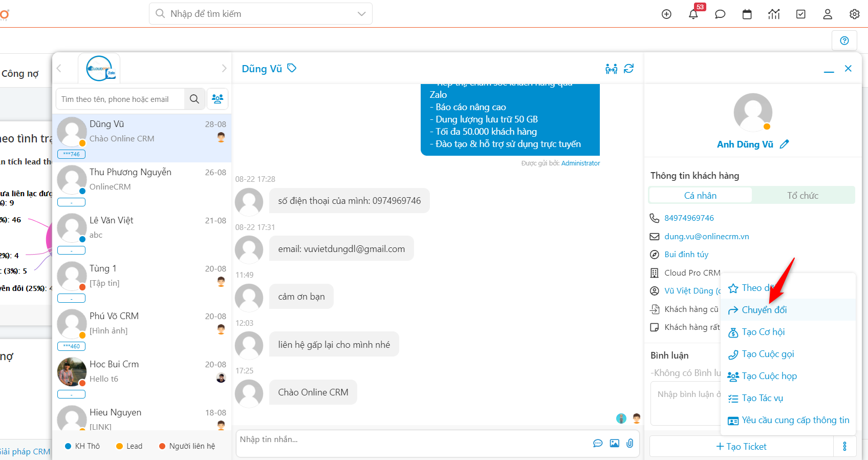The height and width of the screenshot is (460, 868).
Task: Click the quick reply bubble icon in message box
Action: click(598, 443)
